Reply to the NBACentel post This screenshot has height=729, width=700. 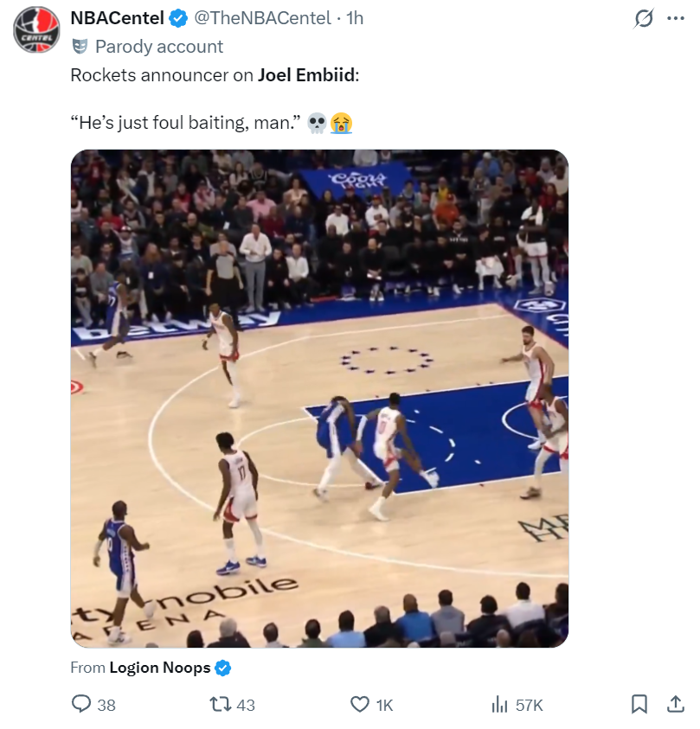pyautogui.click(x=82, y=705)
